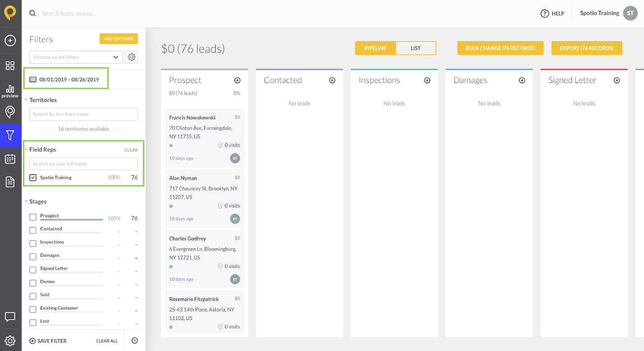The image size is (644, 351).
Task: Enable the Sold stage checkbox
Action: (x=33, y=296)
